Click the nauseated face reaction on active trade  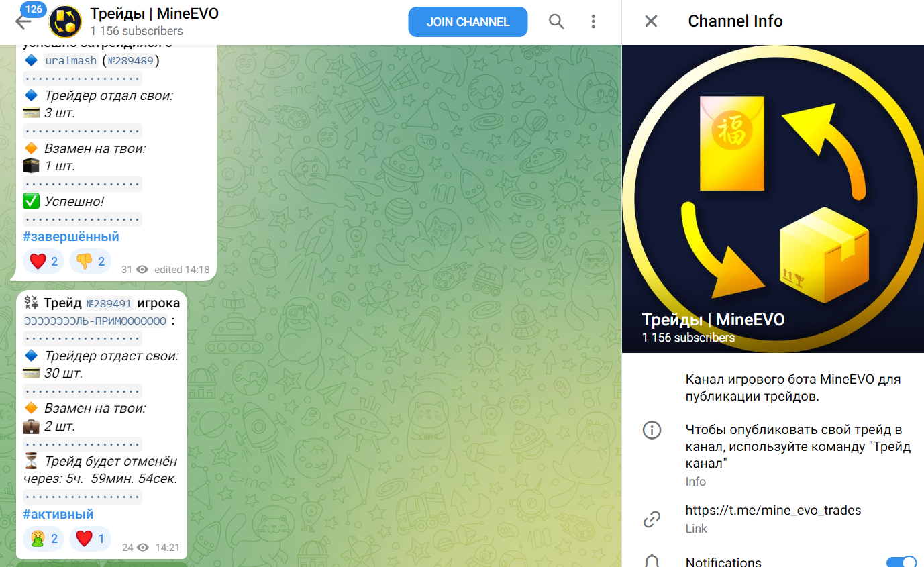(x=44, y=538)
